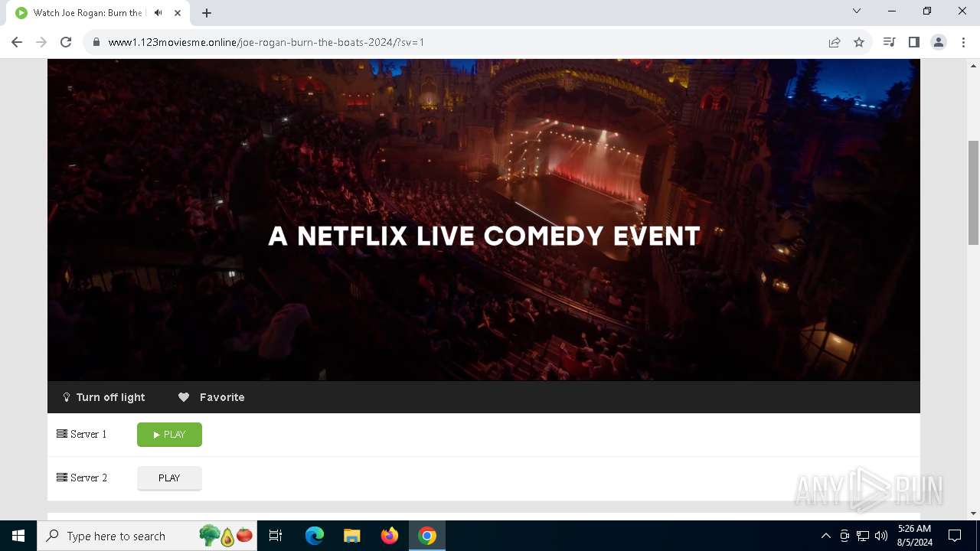Screen dimensions: 980x551
Task: Open network status tray icon
Action: coord(863,536)
